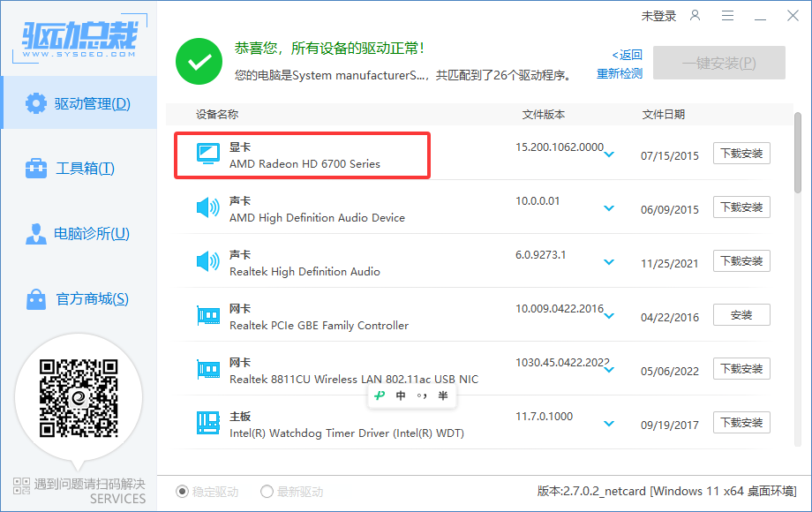Expand version dropdown for AMD Radeon HD 6700
Viewport: 812px width, 512px height.
[x=609, y=154]
